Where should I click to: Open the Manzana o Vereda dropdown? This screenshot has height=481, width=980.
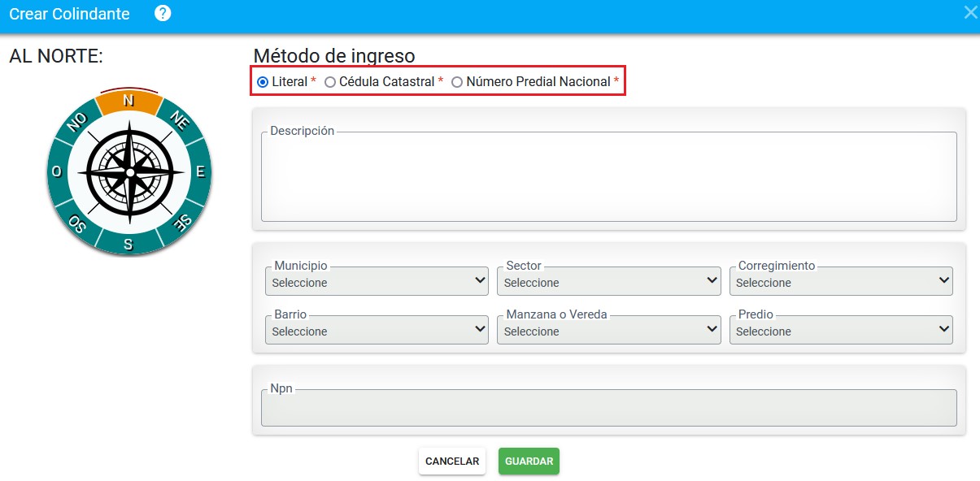click(x=608, y=330)
